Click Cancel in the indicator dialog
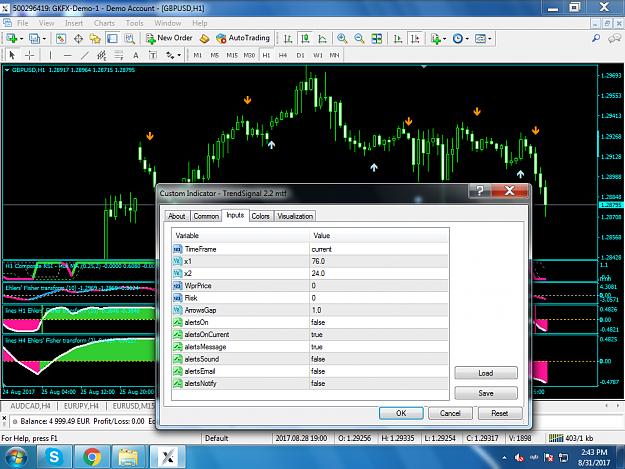 click(450, 413)
